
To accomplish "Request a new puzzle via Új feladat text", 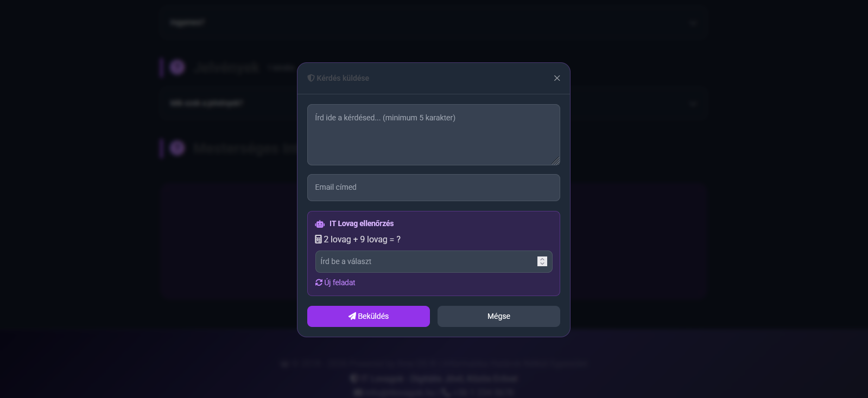I will click(x=340, y=283).
